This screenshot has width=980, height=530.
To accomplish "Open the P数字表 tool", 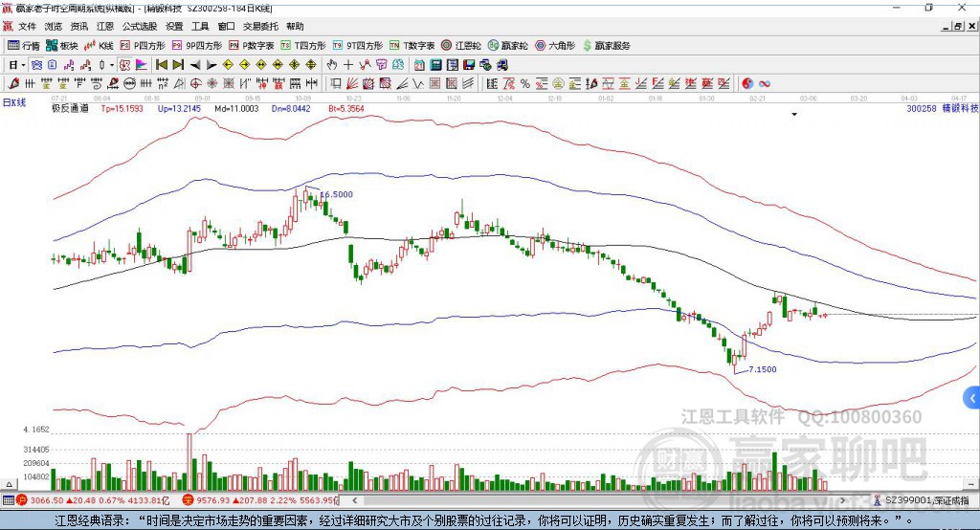I will tap(252, 46).
